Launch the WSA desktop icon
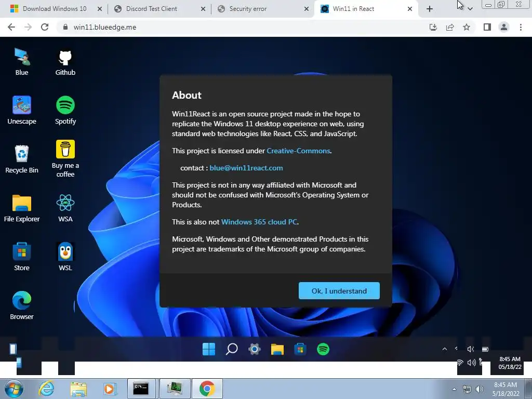532x399 pixels. click(65, 208)
